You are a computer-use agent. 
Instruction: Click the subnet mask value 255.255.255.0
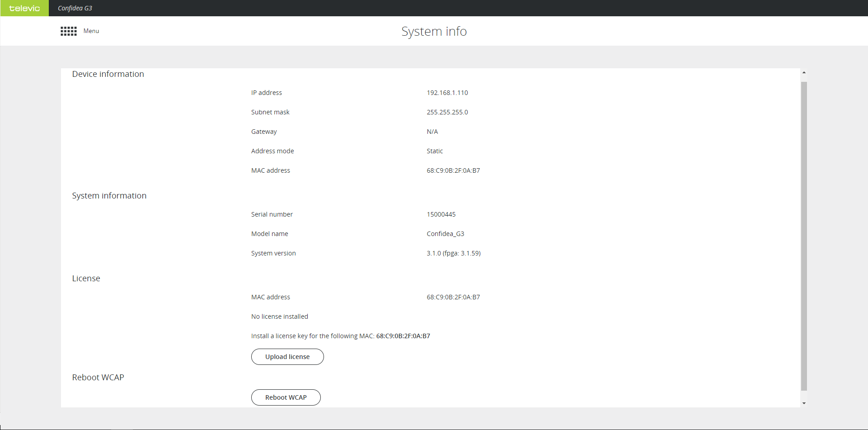pos(447,112)
